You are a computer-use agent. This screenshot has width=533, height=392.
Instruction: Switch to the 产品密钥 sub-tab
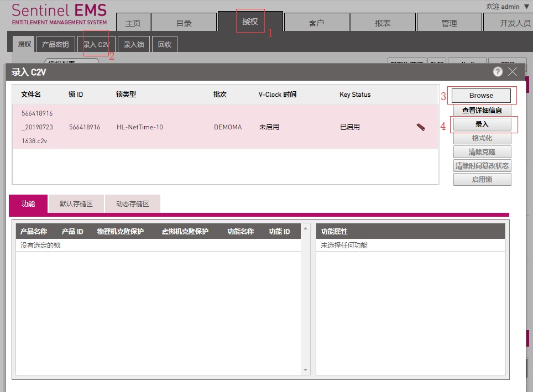point(55,44)
